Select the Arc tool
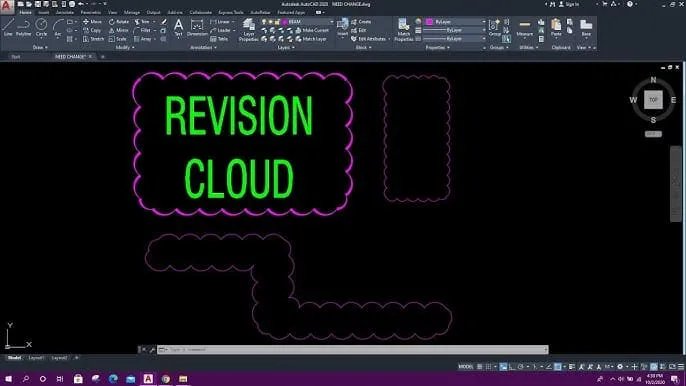This screenshot has width=686, height=386. tap(58, 28)
